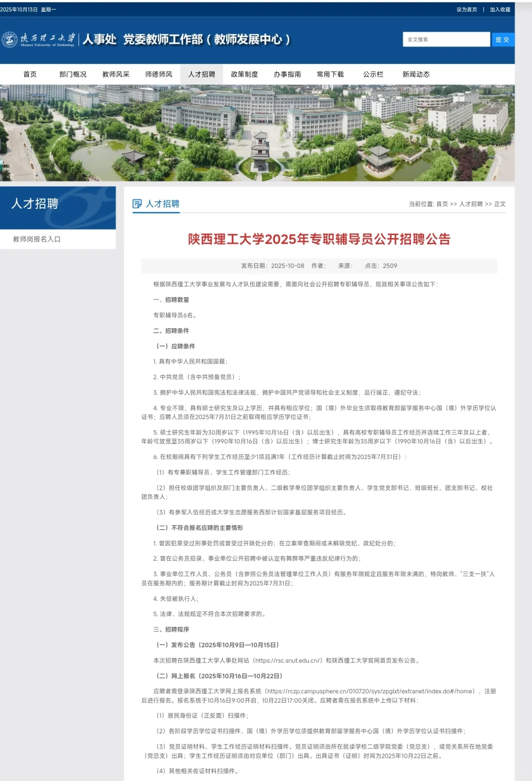The image size is (532, 781).
Task: Click the 人事处 党委教师工作部 site title
Action: 186,39
